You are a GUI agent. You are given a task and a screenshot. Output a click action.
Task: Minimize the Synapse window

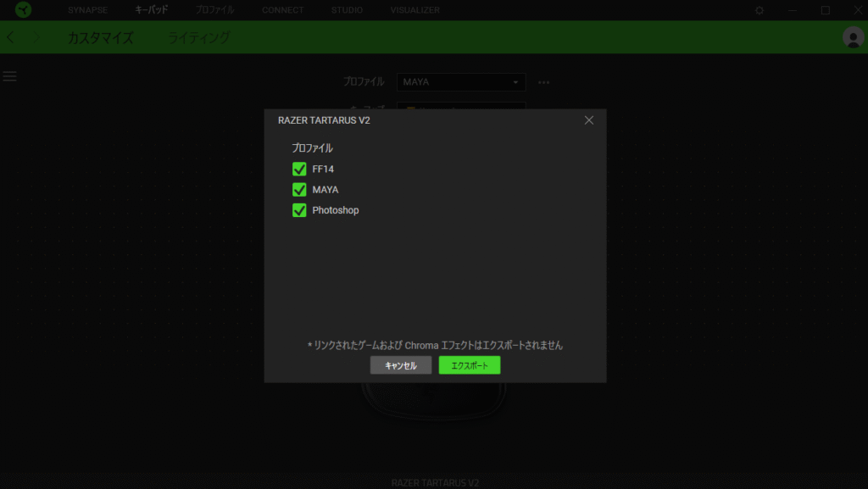(x=793, y=10)
